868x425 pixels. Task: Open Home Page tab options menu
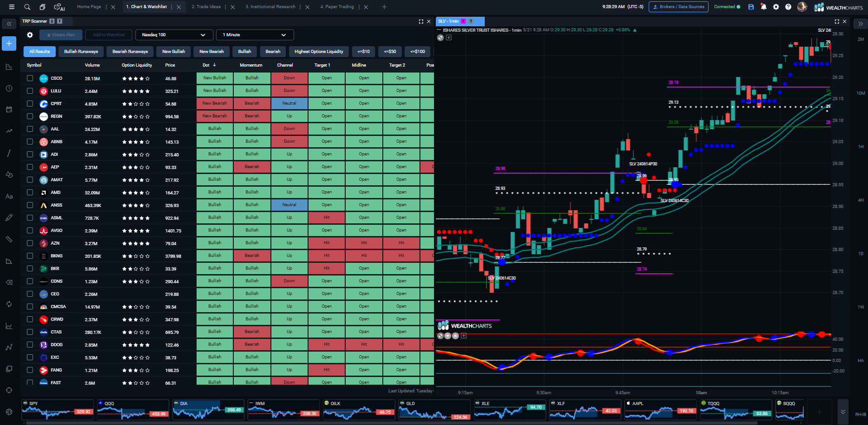106,7
